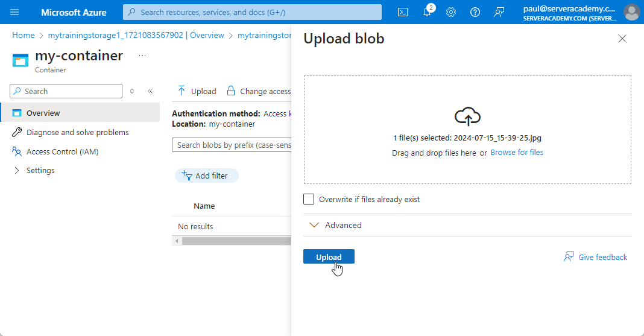
Task: Select Diagnose and solve problems
Action: coord(77,132)
